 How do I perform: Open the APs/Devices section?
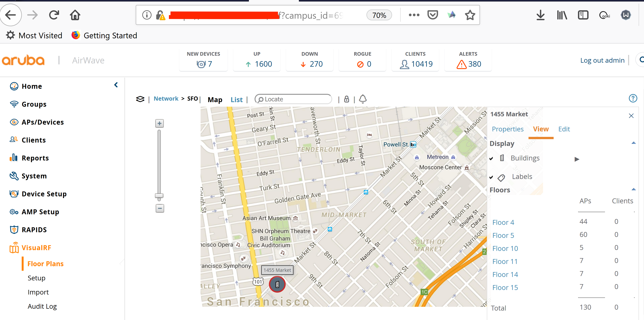42,122
